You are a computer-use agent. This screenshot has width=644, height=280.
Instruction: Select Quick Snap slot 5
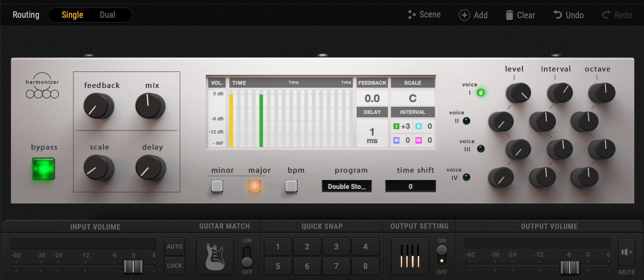pos(278,266)
